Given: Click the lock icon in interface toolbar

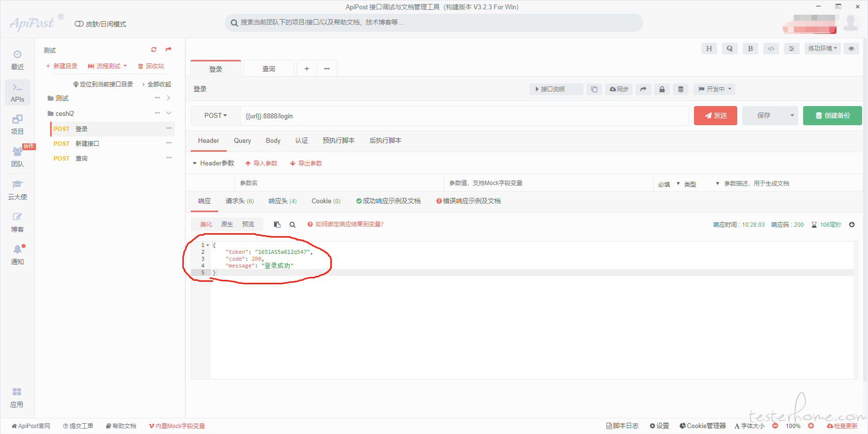Looking at the screenshot, I should (x=662, y=89).
